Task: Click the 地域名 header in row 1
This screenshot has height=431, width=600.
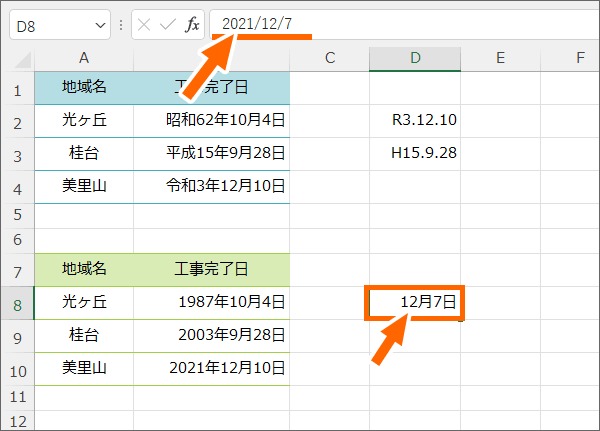Action: click(x=84, y=88)
